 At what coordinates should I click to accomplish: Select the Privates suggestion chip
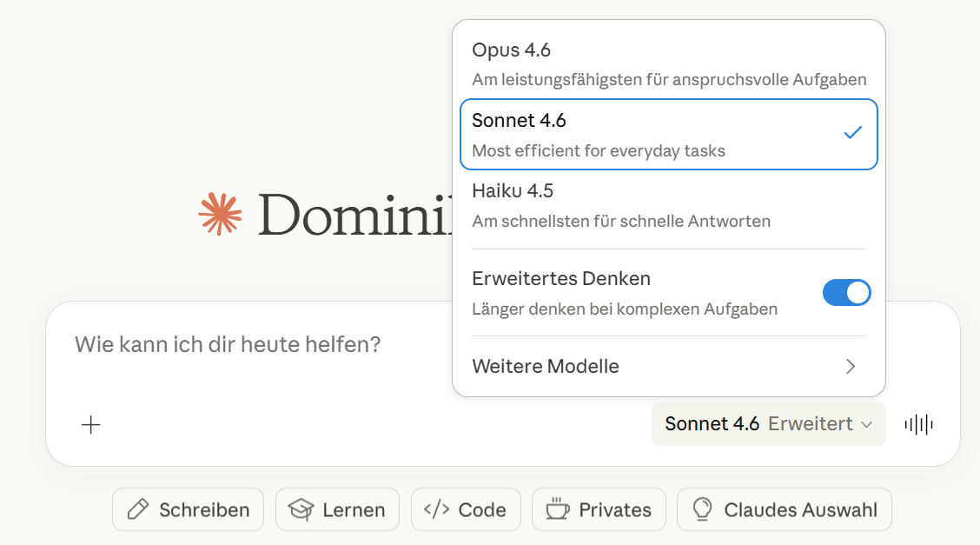point(599,510)
